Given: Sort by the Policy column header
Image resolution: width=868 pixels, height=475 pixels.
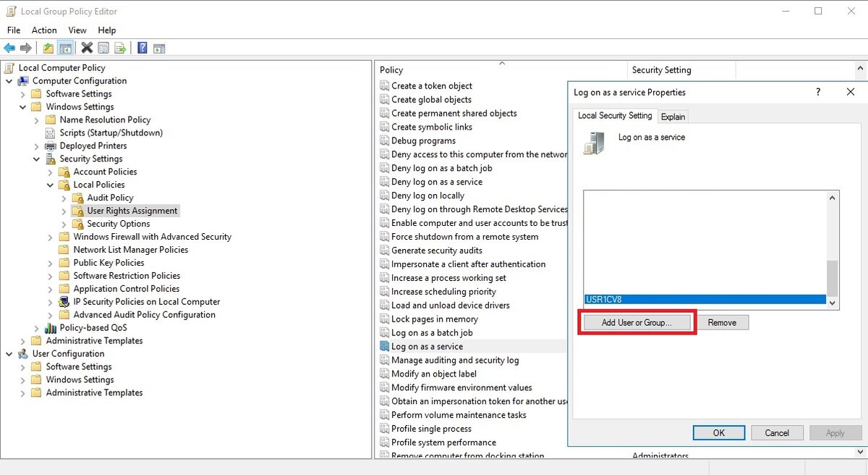Looking at the screenshot, I should [x=501, y=70].
